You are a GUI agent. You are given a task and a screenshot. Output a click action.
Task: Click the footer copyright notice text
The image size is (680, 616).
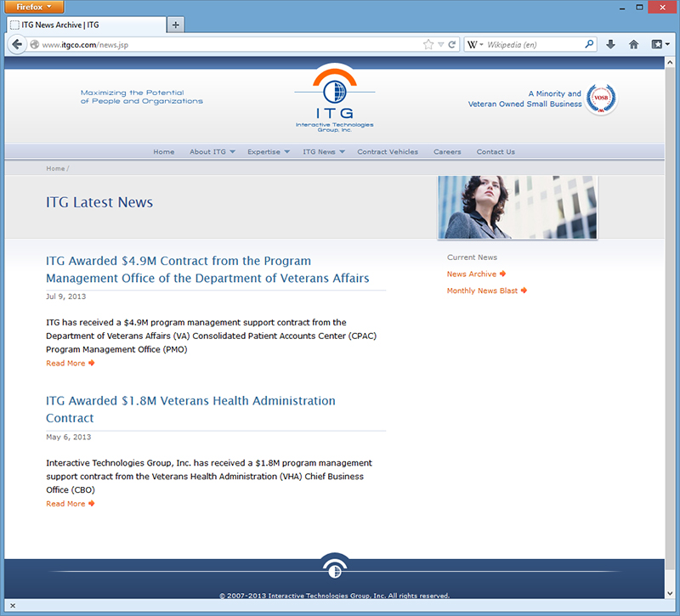334,596
